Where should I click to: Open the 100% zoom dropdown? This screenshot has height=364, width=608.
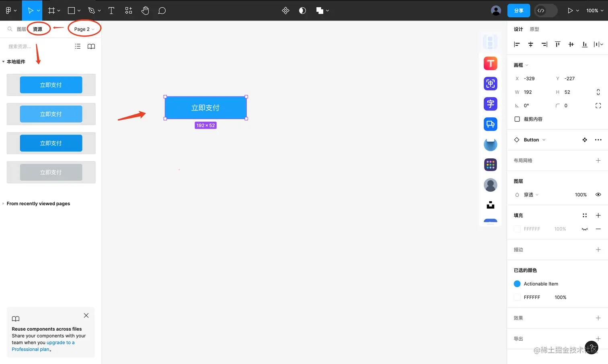pyautogui.click(x=595, y=11)
